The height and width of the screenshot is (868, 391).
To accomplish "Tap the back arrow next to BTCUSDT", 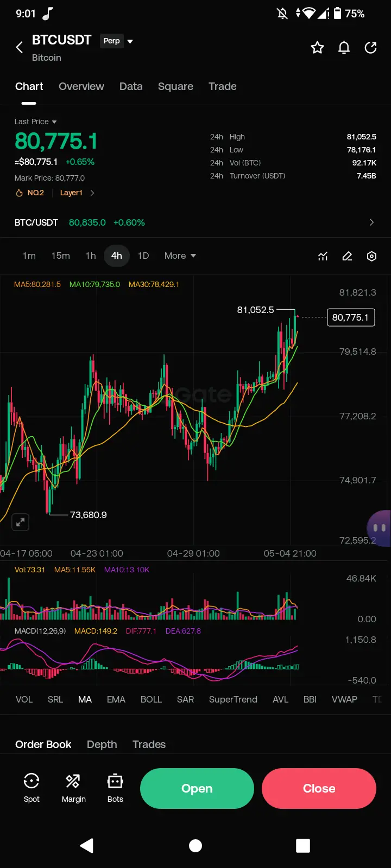I will point(20,48).
